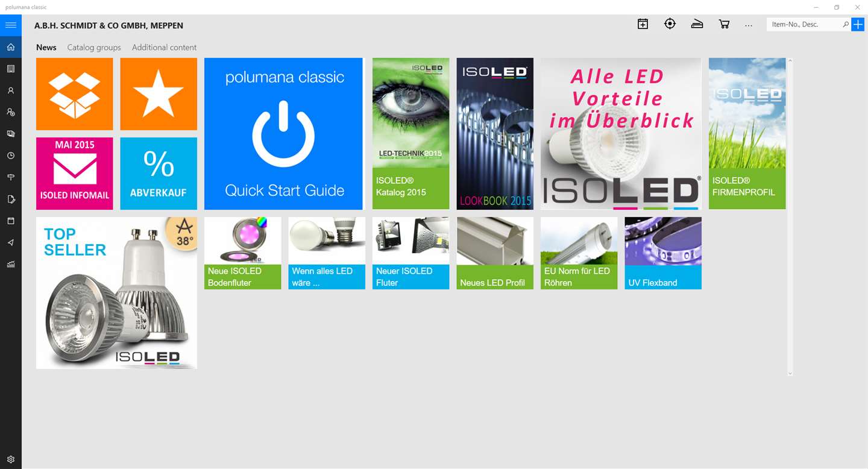Click the signpost icon in sidebar
The width and height of the screenshot is (868, 469).
11,177
